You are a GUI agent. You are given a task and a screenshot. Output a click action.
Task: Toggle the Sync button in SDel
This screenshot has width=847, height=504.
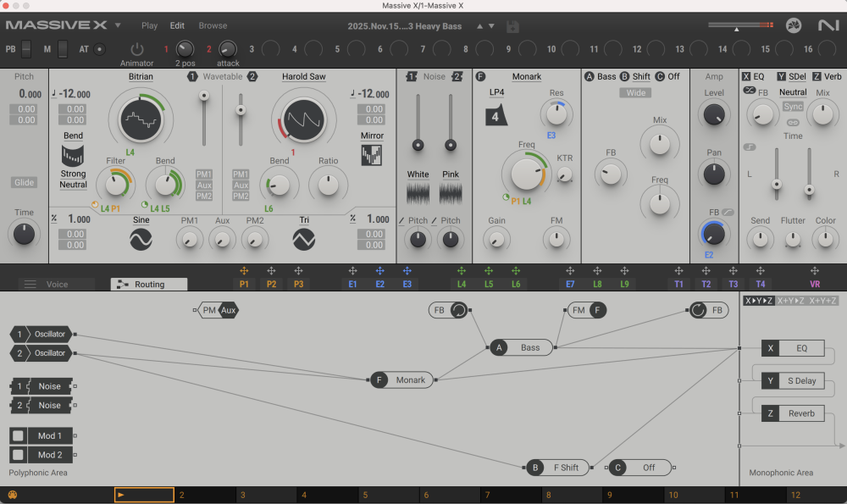click(x=793, y=107)
